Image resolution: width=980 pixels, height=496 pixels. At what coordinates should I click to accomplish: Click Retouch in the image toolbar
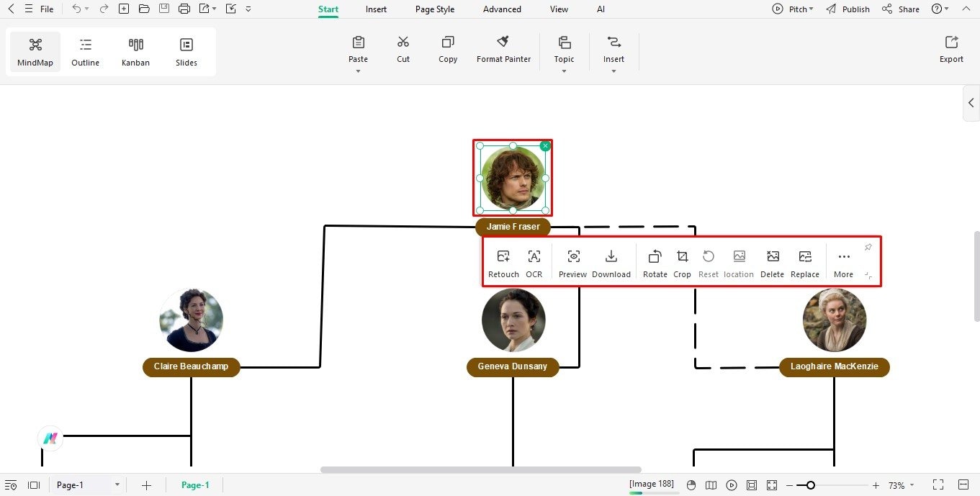[503, 263]
